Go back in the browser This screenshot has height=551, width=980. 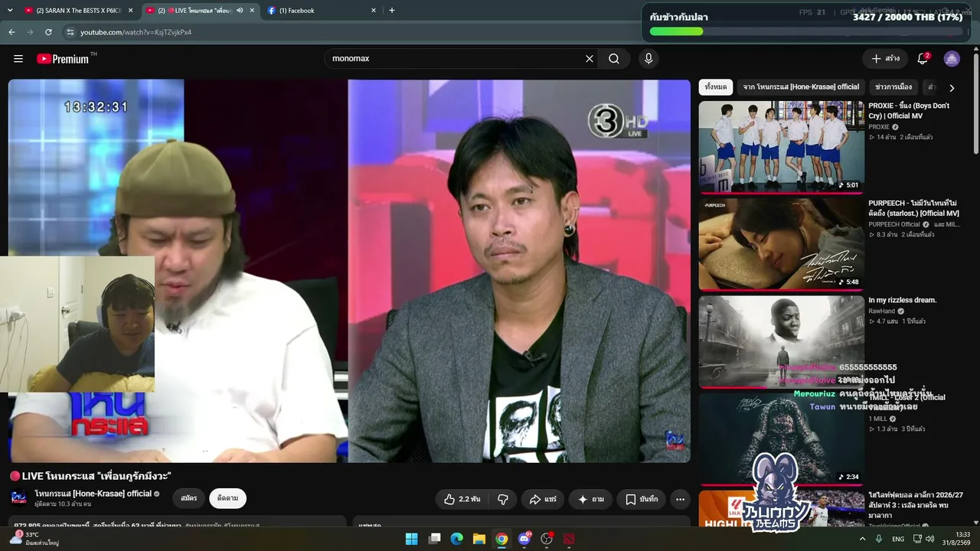[11, 32]
